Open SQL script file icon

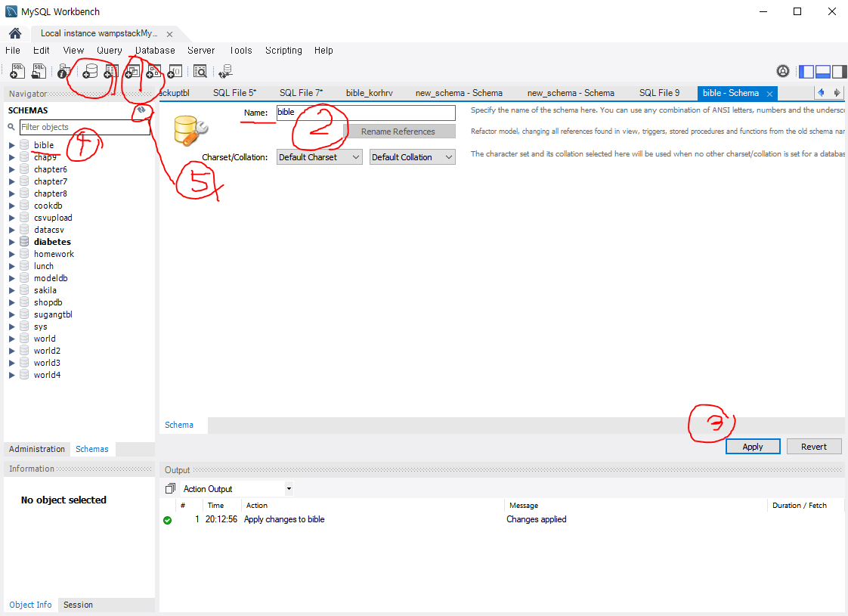tap(39, 71)
